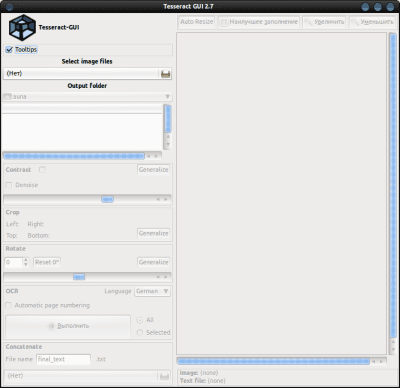Increase rotation angle with spinner up arrow
The image size is (400, 388).
(26, 260)
